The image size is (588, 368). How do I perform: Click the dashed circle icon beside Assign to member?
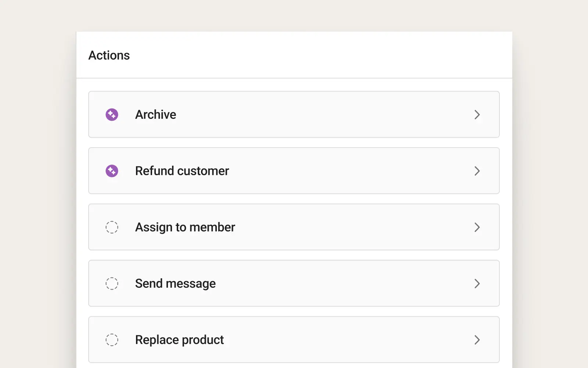pyautogui.click(x=112, y=227)
